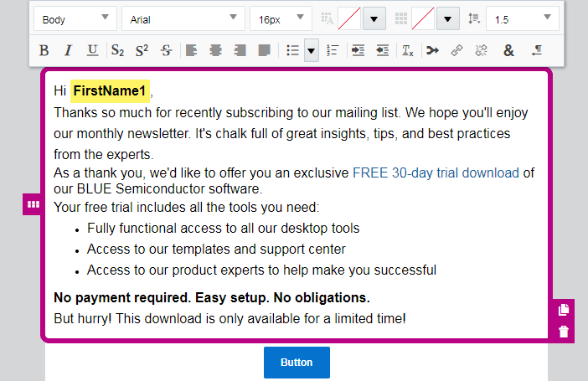588x381 pixels.
Task: Click text color swatch
Action: point(349,18)
